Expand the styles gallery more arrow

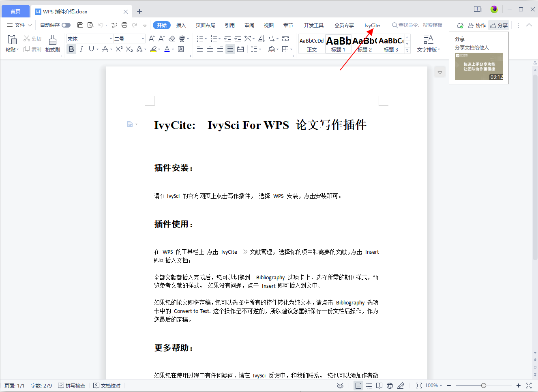(407, 50)
